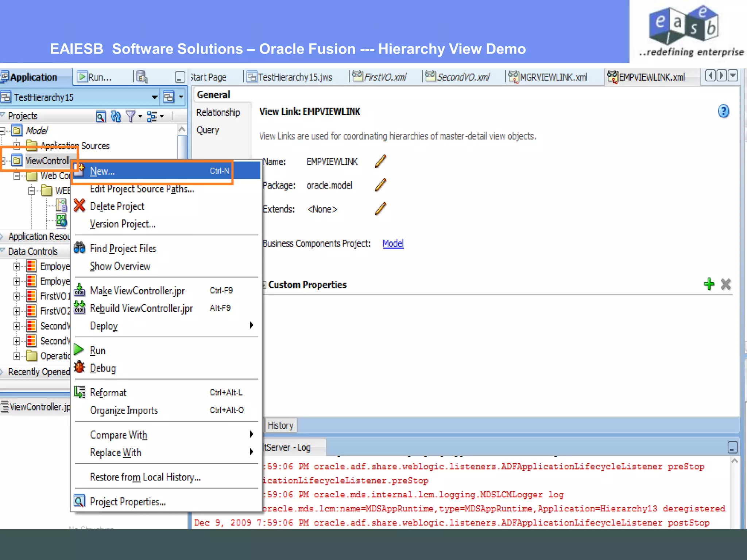
Task: Click the Debug bug icon
Action: (79, 367)
